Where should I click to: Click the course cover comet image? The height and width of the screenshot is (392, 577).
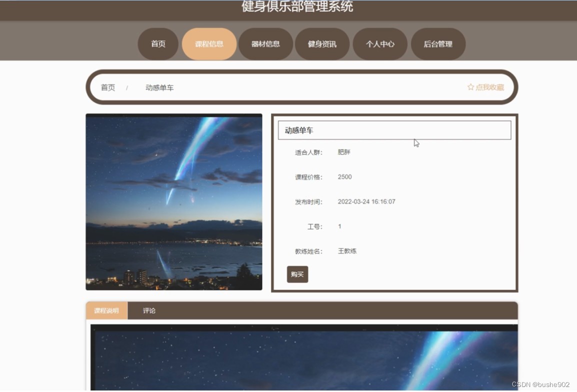tap(174, 201)
